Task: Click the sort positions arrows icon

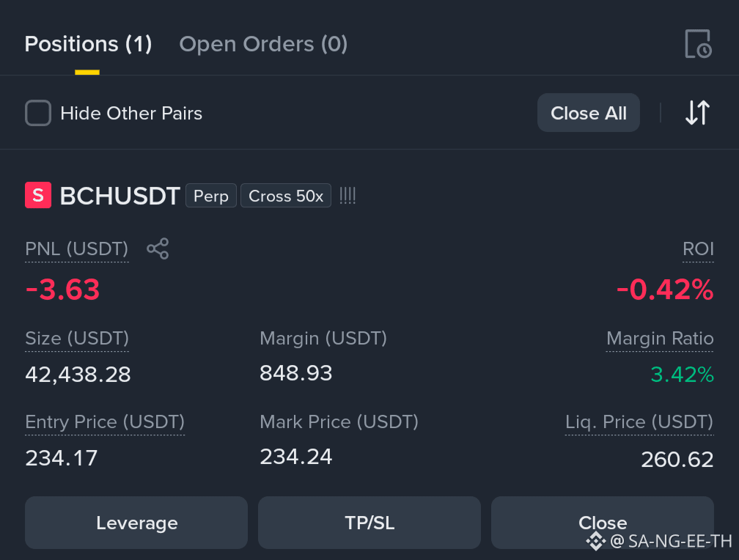Action: [697, 113]
